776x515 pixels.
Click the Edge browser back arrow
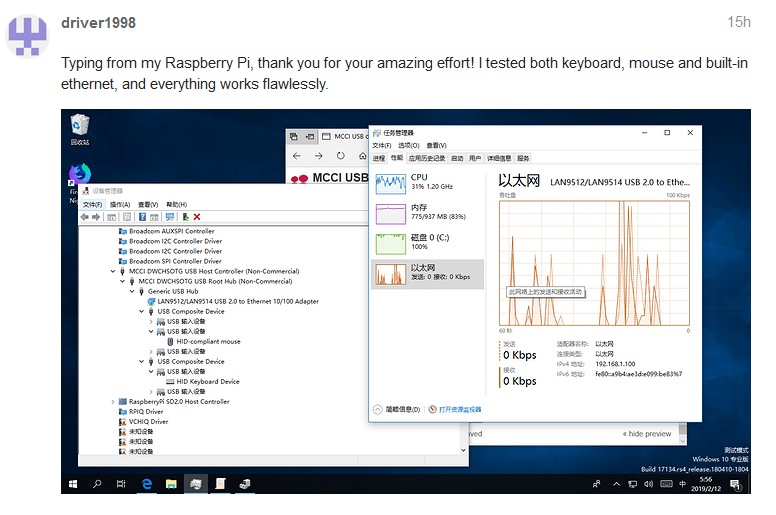click(x=296, y=156)
